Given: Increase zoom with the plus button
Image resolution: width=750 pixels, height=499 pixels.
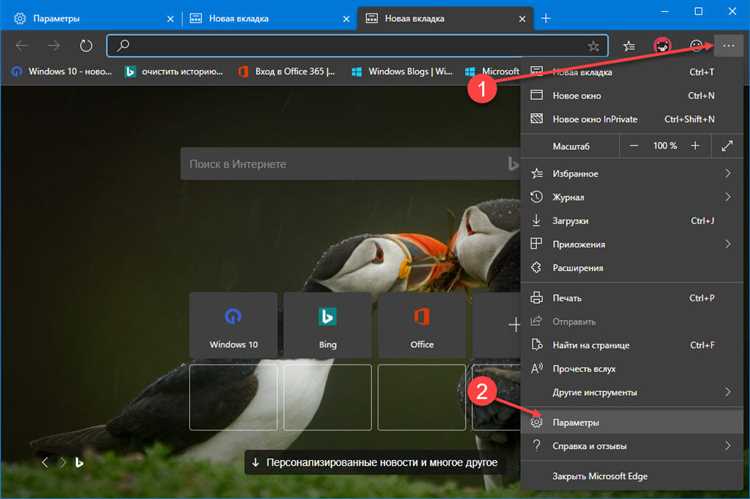Looking at the screenshot, I should point(695,146).
